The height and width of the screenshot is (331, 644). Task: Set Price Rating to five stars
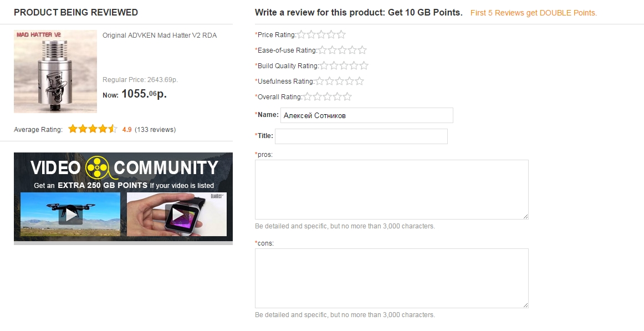[x=341, y=35]
